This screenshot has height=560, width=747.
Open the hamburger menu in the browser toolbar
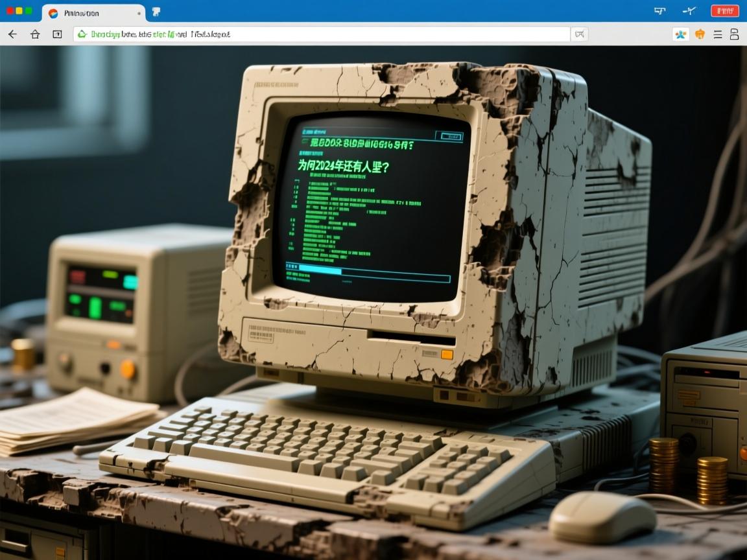coord(718,34)
